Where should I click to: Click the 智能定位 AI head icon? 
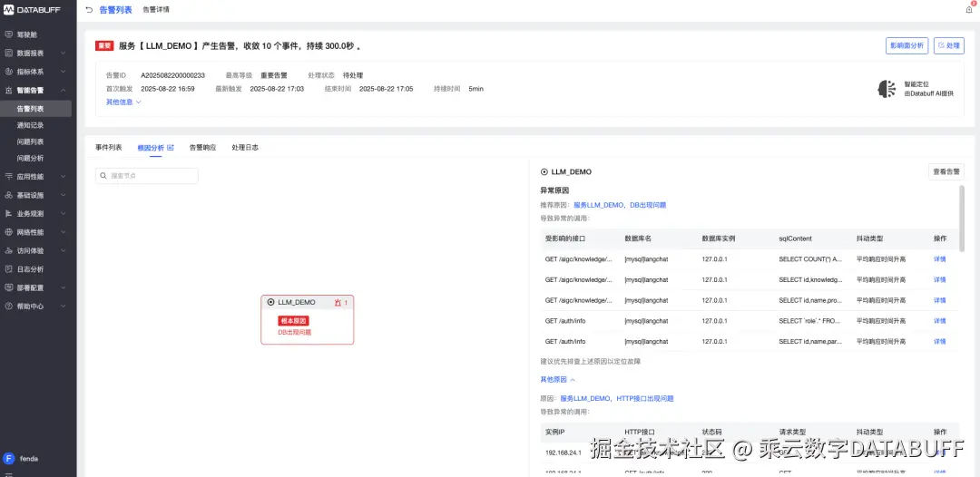click(887, 89)
